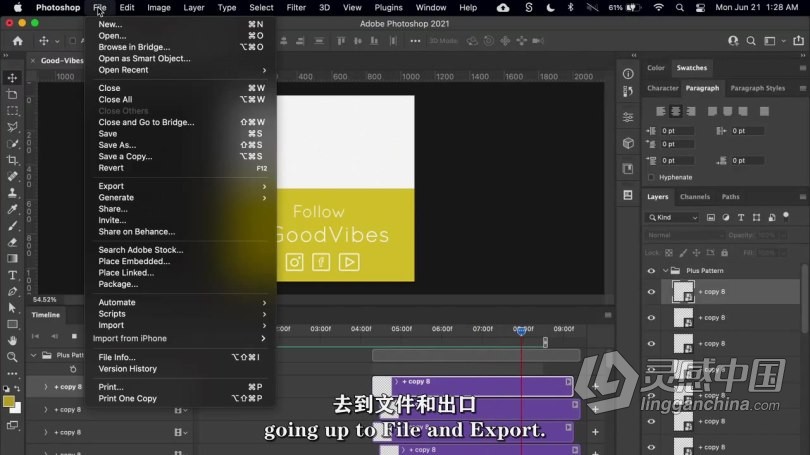This screenshot has height=455, width=810.
Task: Click the indent left margin input field
Action: [x=677, y=131]
